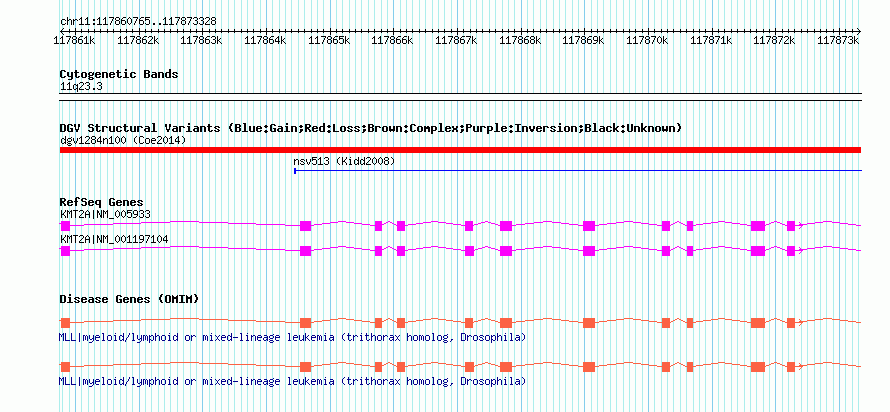Image resolution: width=890 pixels, height=412 pixels.
Task: Select the red dgv1284n100 loss bar
Action: click(460, 150)
